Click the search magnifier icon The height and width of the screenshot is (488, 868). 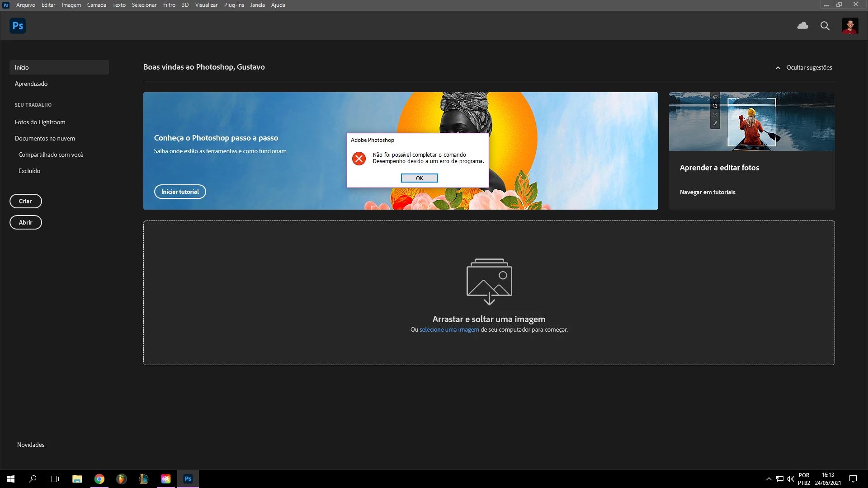point(825,26)
